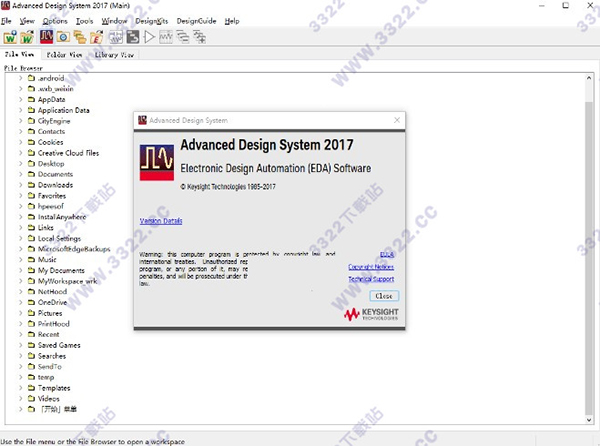Viewport: 600px width, 446px height.
Task: Click the folder icon beside Downloads
Action: (x=31, y=185)
